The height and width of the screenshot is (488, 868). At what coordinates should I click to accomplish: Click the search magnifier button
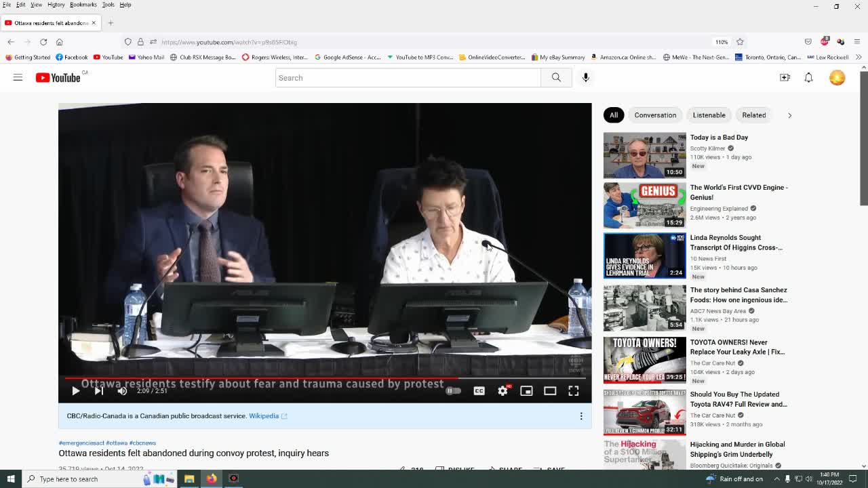556,78
